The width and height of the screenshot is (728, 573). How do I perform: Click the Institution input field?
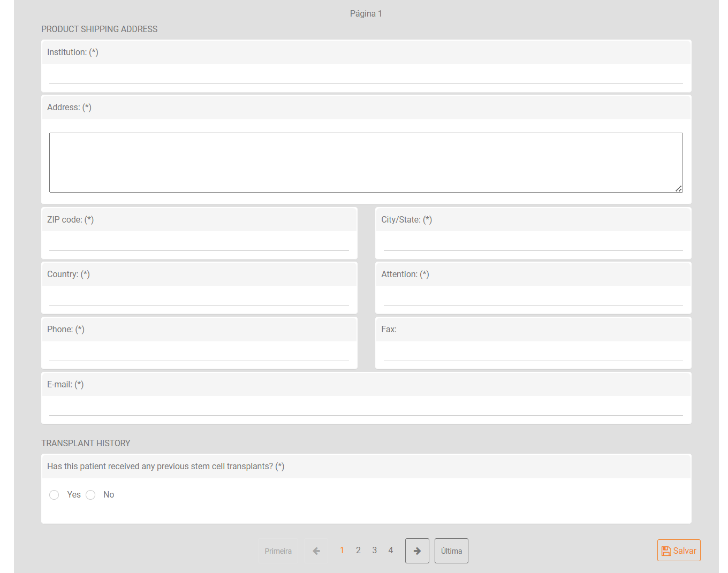(366, 76)
